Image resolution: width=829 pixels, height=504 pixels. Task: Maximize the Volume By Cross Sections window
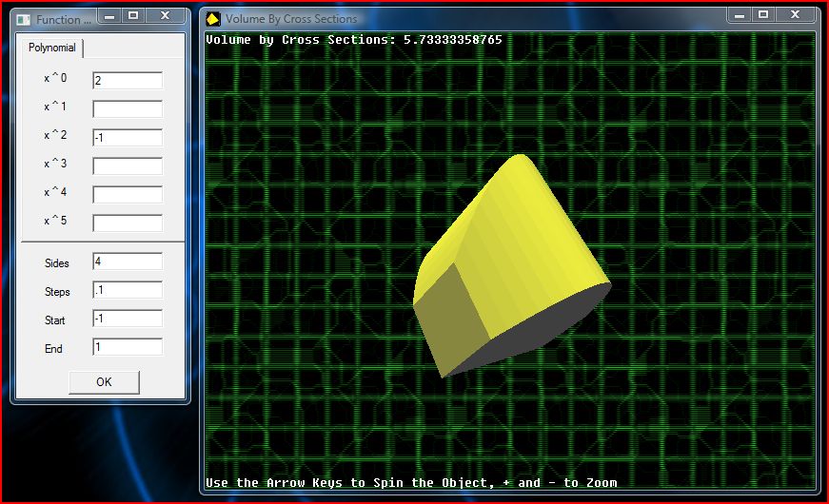tap(763, 15)
